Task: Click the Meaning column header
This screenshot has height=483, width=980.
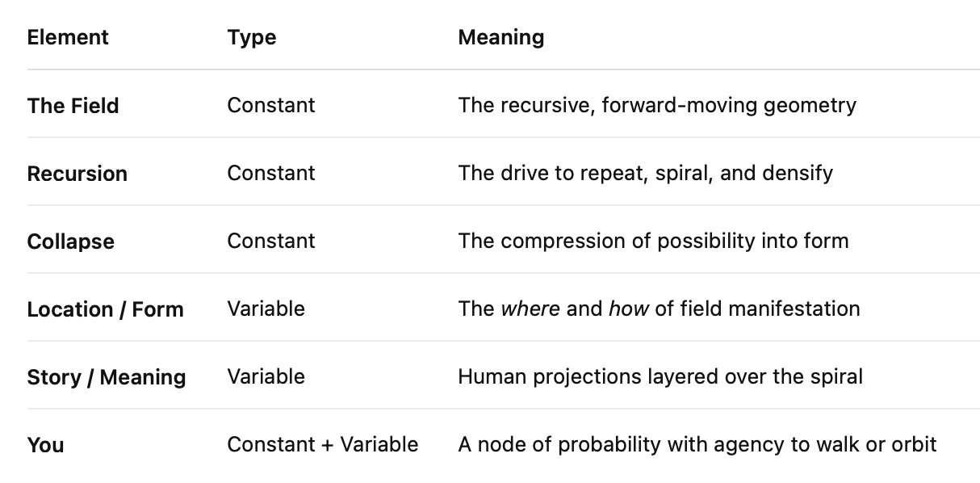Action: (x=500, y=37)
